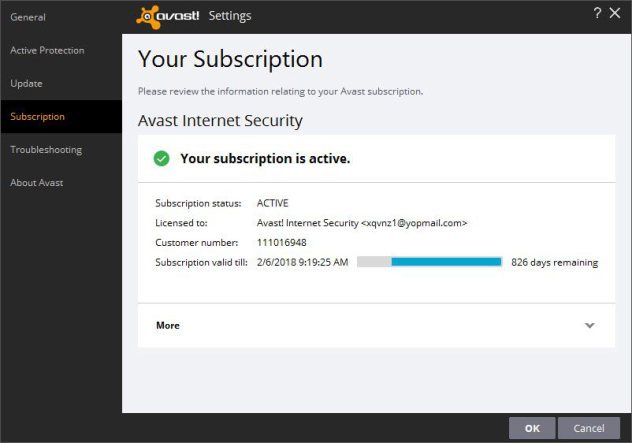Click the Avast orange logo icon
Image resolution: width=632 pixels, height=443 pixels.
coord(148,17)
